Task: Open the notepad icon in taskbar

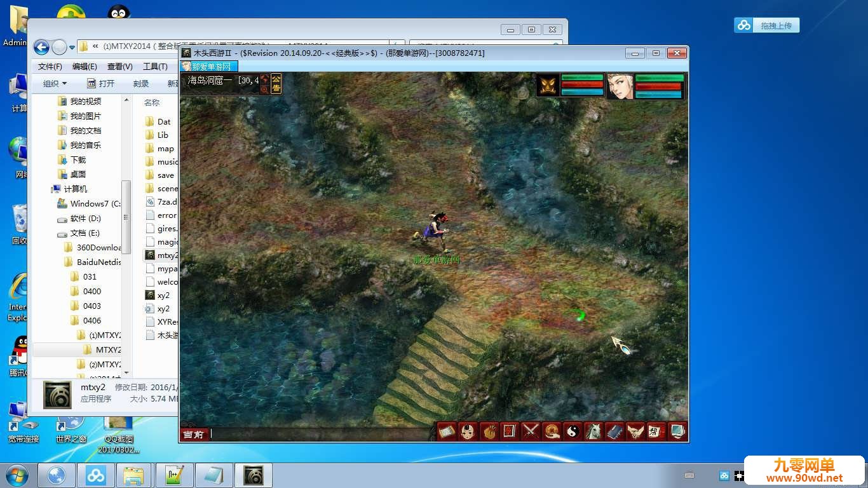Action: (x=214, y=475)
